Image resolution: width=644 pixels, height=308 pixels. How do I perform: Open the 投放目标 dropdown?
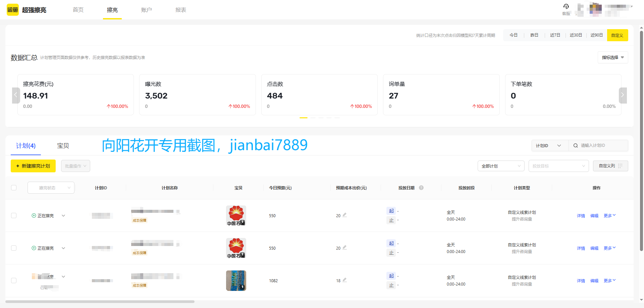pyautogui.click(x=558, y=166)
